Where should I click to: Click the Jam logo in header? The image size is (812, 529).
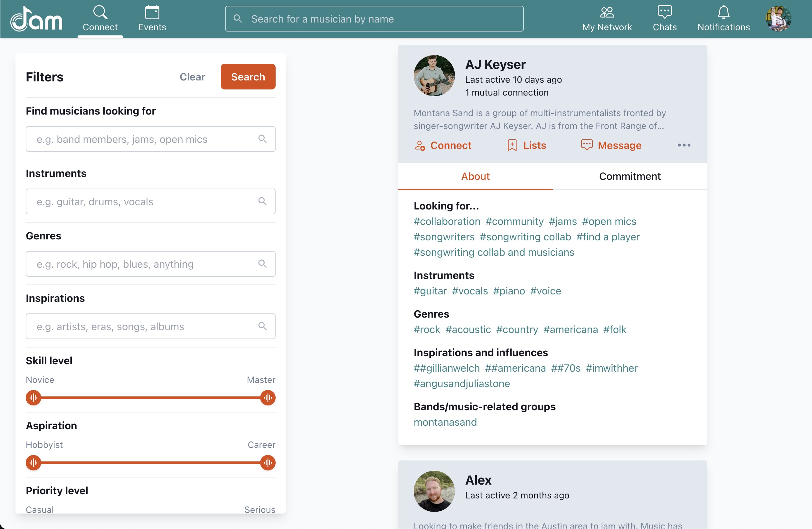point(36,19)
